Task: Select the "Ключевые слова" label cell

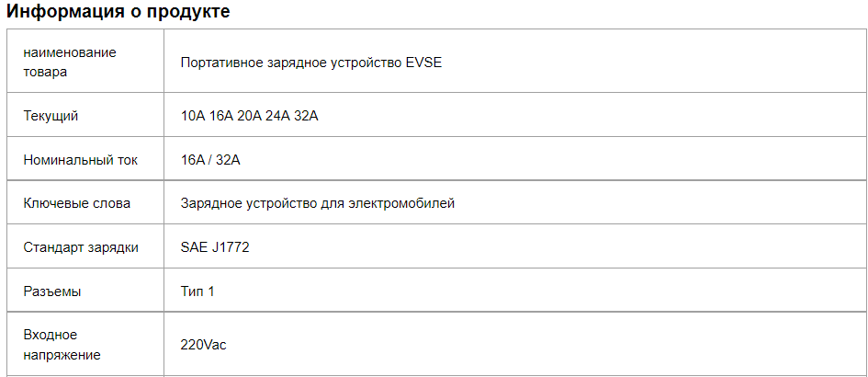Action: coord(85,203)
